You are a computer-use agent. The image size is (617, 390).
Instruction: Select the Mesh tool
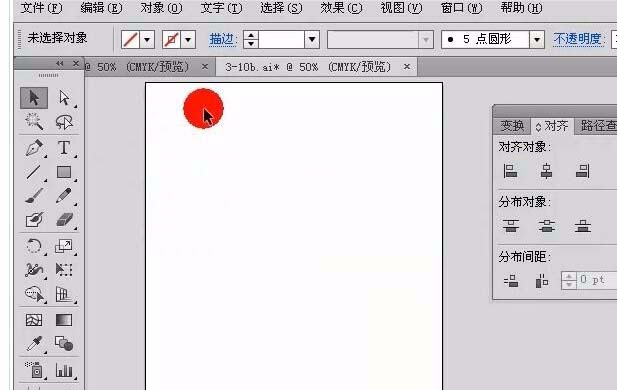(x=34, y=320)
